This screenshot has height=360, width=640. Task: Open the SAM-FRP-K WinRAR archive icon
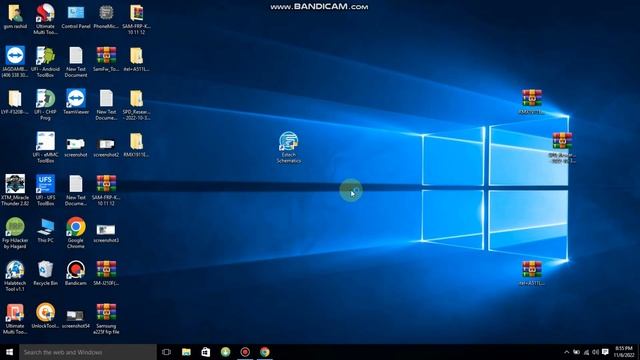(106, 190)
